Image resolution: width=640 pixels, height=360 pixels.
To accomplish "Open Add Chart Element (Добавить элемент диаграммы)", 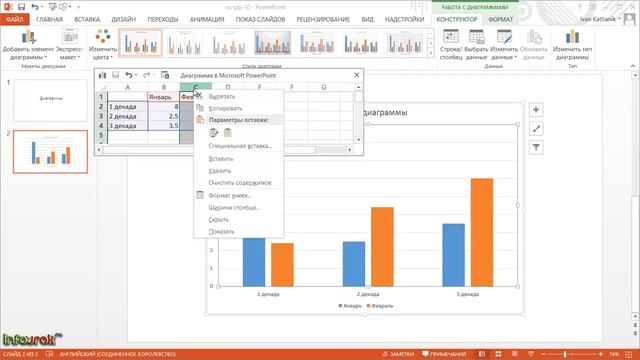I will pyautogui.click(x=28, y=45).
